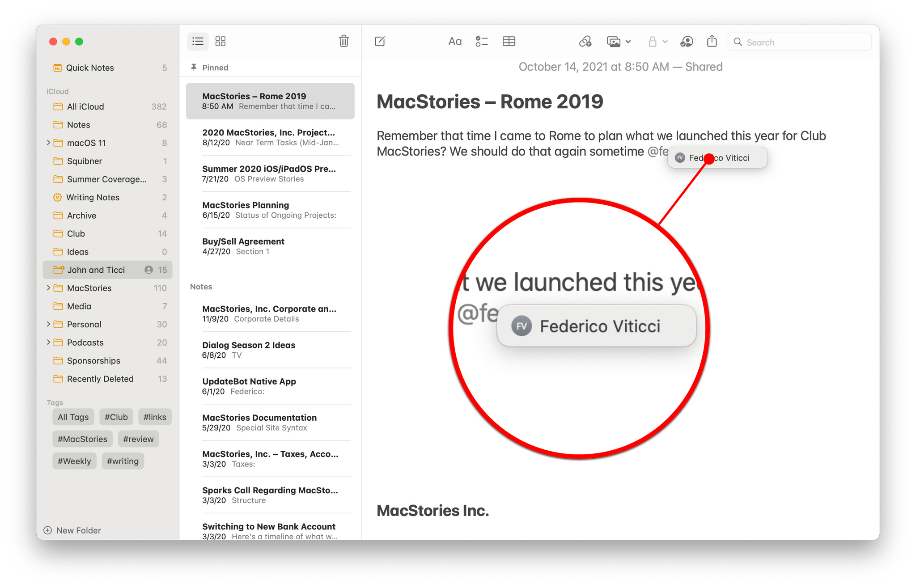Screen dimensions: 916x588
Task: Filter by #Club tag
Action: (x=116, y=417)
